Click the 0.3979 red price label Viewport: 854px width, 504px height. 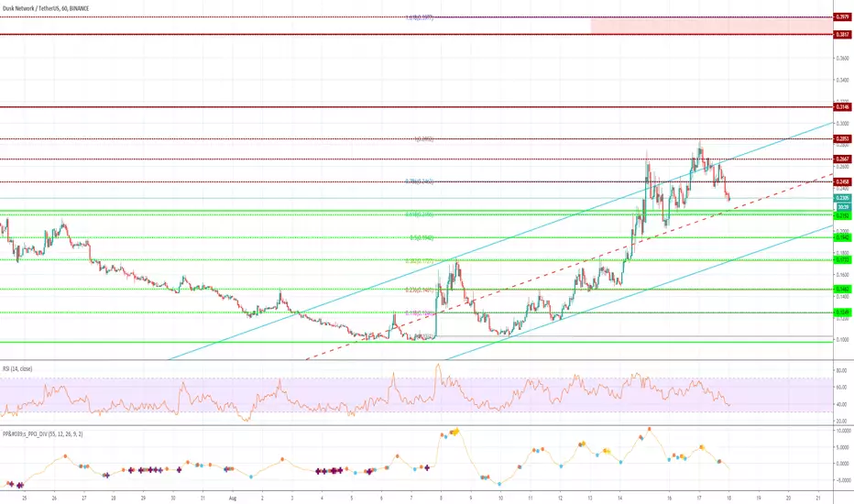pos(843,17)
